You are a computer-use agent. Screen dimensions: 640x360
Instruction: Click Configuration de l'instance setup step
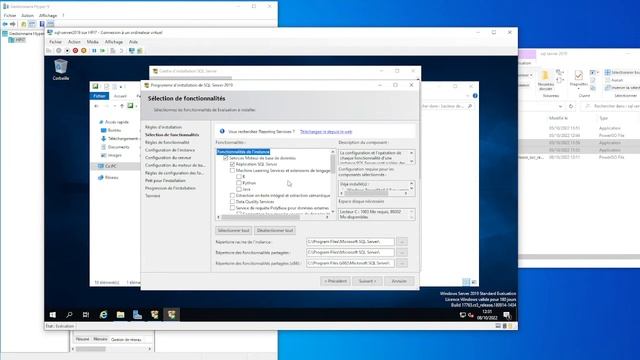[170, 150]
